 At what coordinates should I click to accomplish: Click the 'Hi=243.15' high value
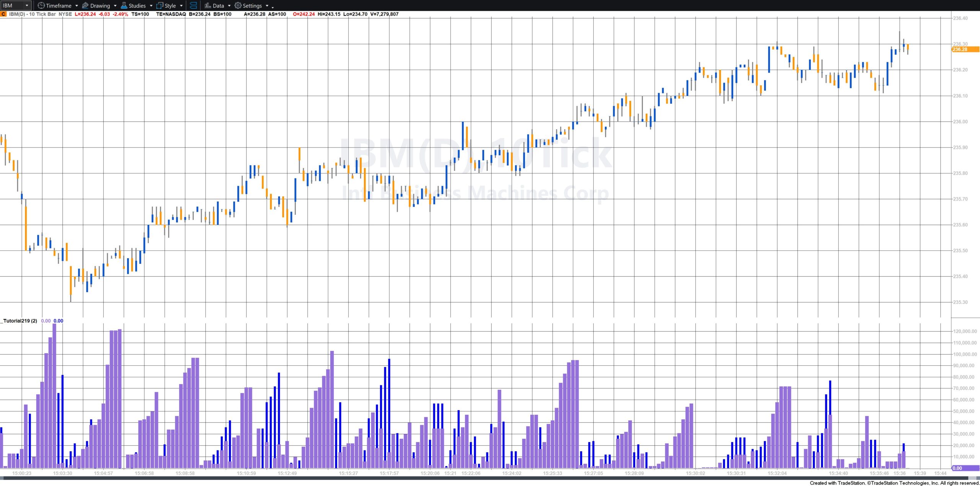point(329,14)
